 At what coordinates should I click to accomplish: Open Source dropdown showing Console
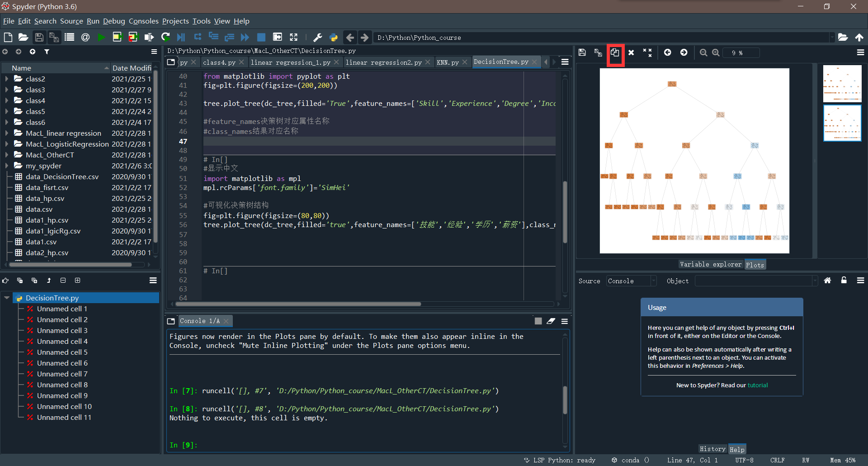(x=631, y=281)
